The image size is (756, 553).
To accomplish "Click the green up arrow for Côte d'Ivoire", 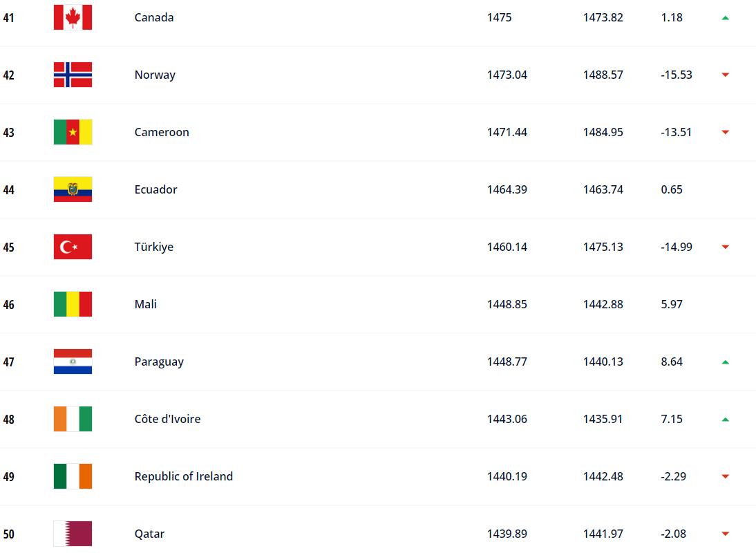I will [x=726, y=420].
